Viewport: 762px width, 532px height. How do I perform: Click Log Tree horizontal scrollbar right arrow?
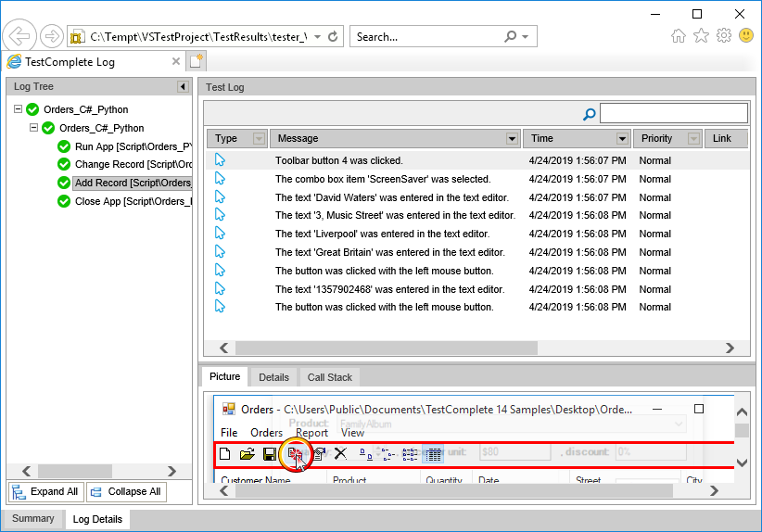pos(171,471)
